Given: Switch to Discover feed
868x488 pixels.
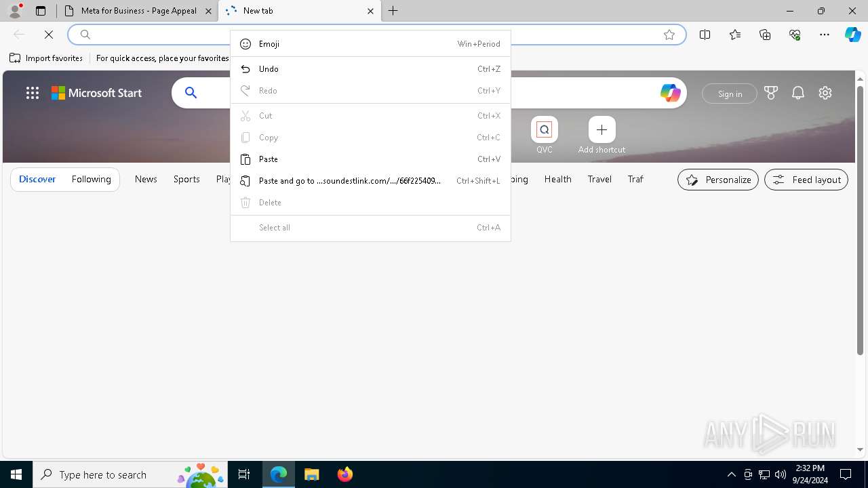Looking at the screenshot, I should (x=37, y=180).
